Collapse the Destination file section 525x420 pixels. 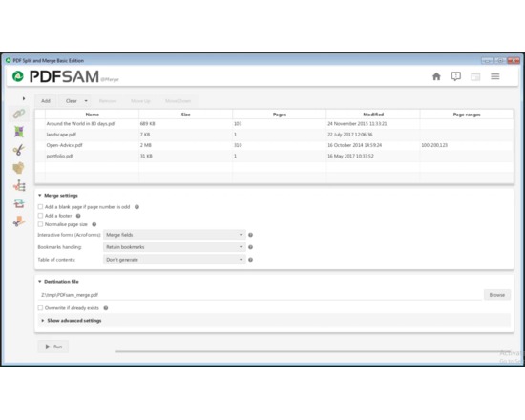40,282
